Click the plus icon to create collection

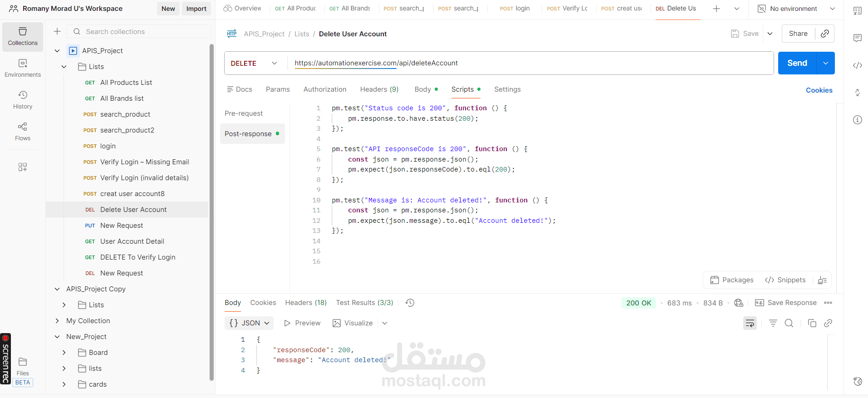[57, 31]
